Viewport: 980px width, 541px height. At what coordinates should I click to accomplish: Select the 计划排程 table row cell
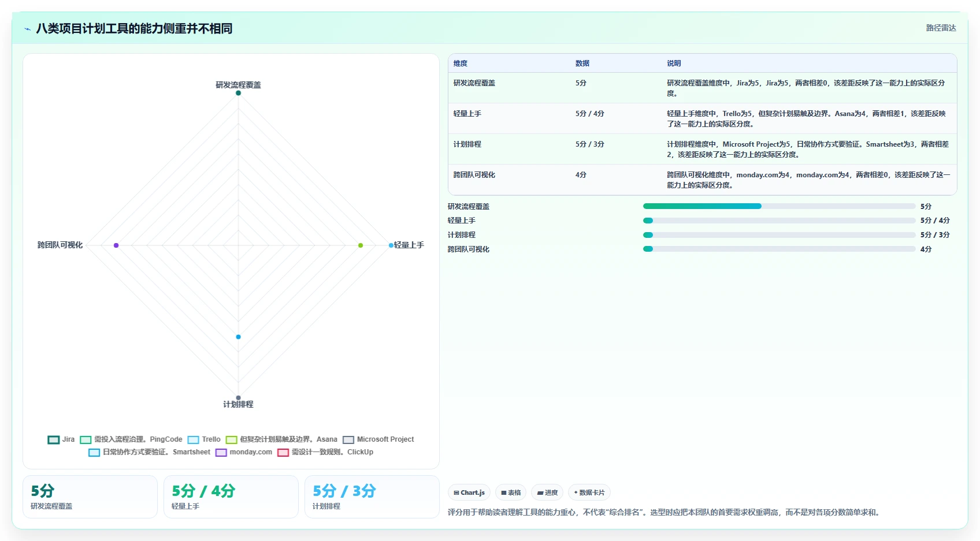tap(467, 144)
